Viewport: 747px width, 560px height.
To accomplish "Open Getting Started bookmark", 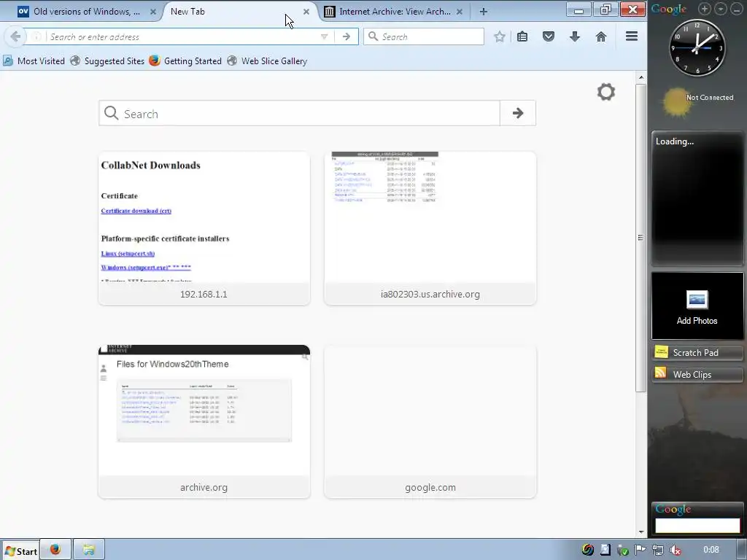I will pos(185,61).
